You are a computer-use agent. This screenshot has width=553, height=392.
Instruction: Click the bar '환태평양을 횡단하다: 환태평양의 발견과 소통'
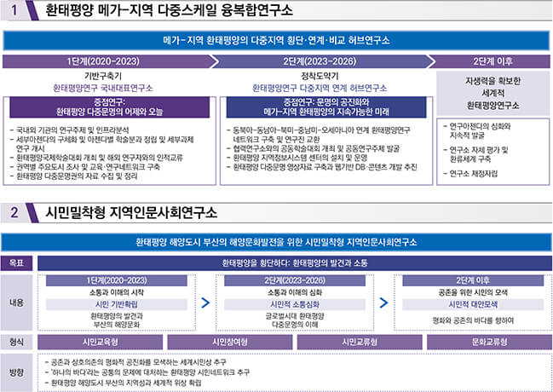pos(295,263)
